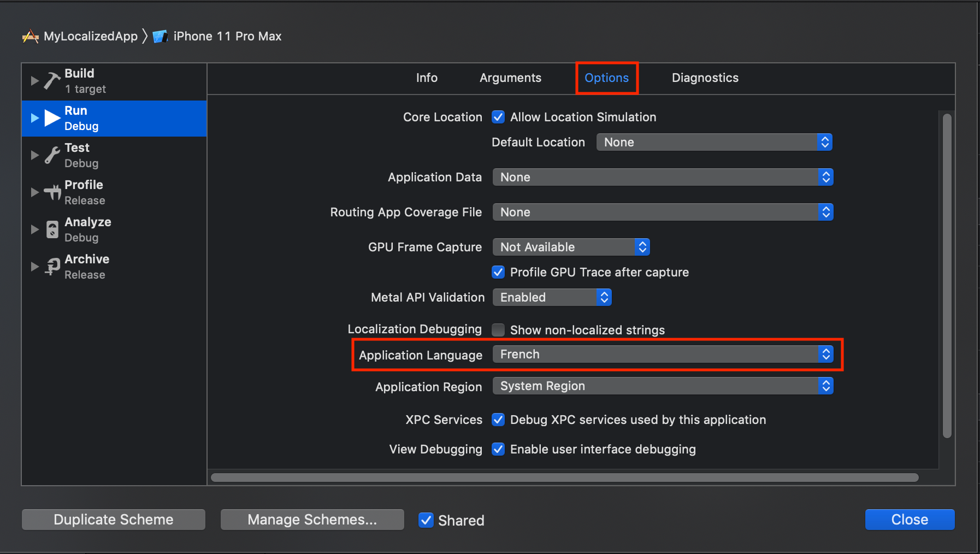980x554 pixels.
Task: Click the Profile instrument icon
Action: tap(52, 192)
